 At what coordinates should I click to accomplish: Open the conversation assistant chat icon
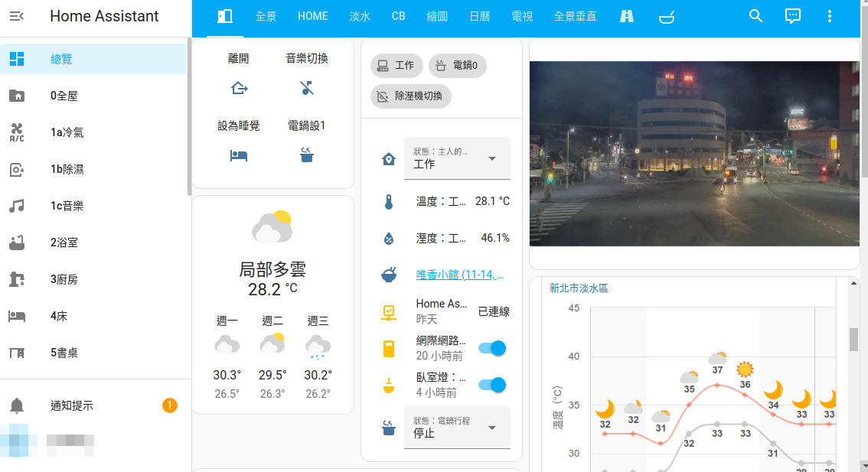[793, 16]
